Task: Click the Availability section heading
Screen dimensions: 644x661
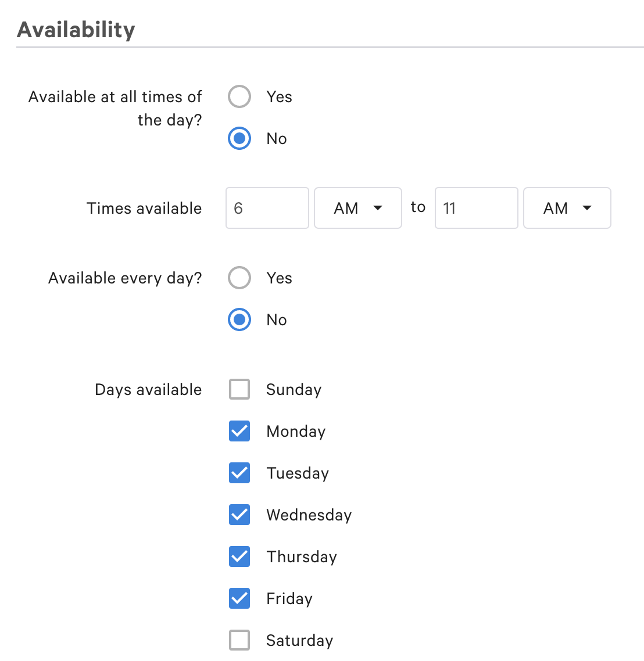Action: tap(76, 30)
